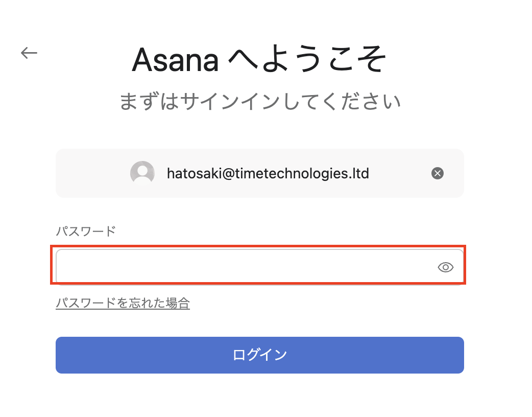Screen dimensions: 532x417
Task: Click the gray user avatar icon
Action: click(x=142, y=173)
